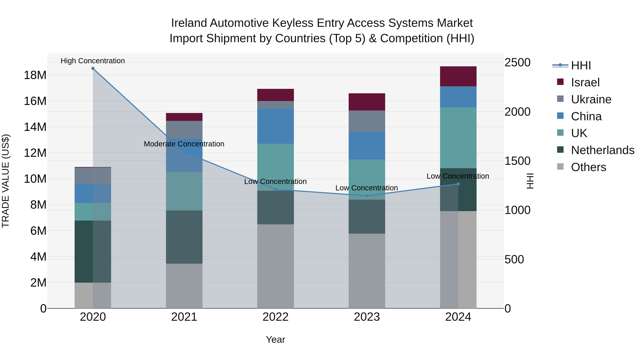
Task: Click the HHI line marker at 2024
Action: (458, 184)
